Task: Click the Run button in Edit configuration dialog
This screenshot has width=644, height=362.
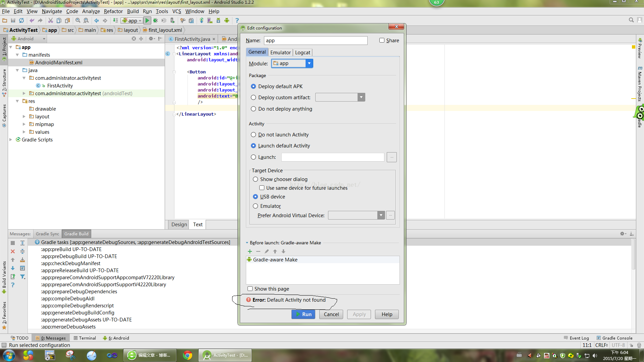Action: tap(303, 314)
